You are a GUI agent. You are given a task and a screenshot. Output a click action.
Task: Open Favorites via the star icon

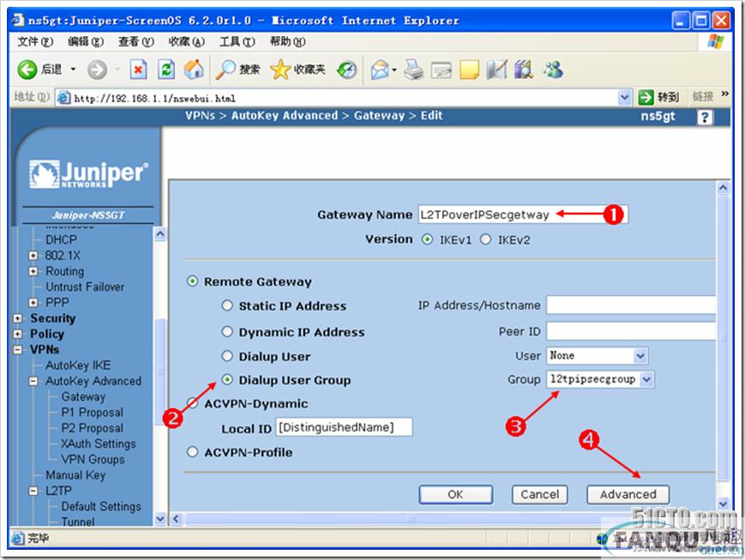280,69
